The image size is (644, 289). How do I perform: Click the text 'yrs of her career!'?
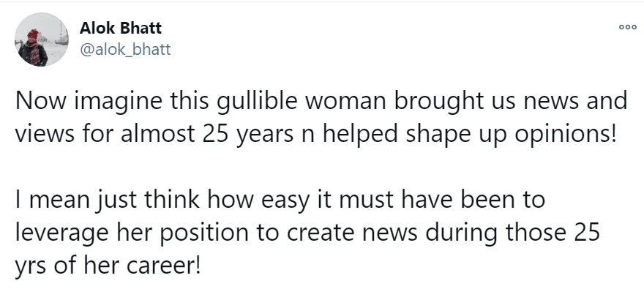tap(108, 266)
